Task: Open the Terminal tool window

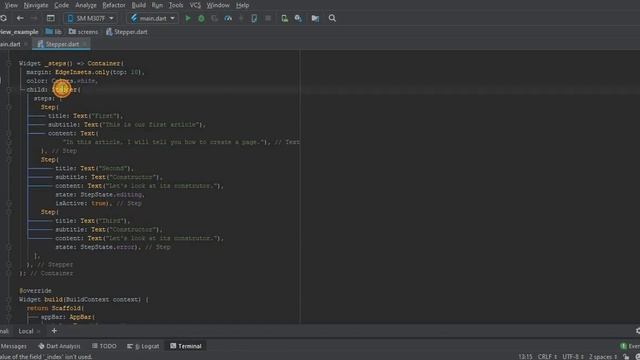Action: (x=186, y=346)
